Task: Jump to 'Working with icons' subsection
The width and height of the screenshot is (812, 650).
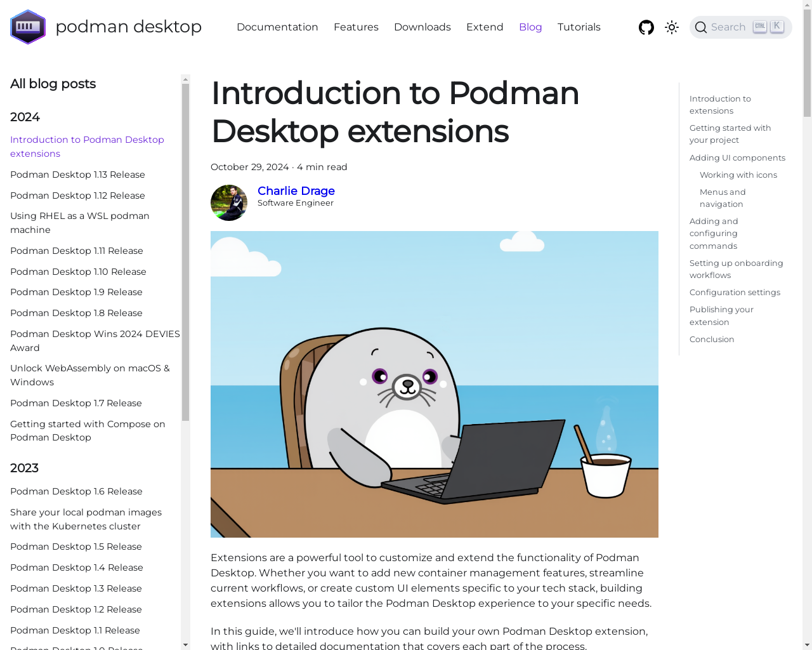Action: click(x=738, y=175)
